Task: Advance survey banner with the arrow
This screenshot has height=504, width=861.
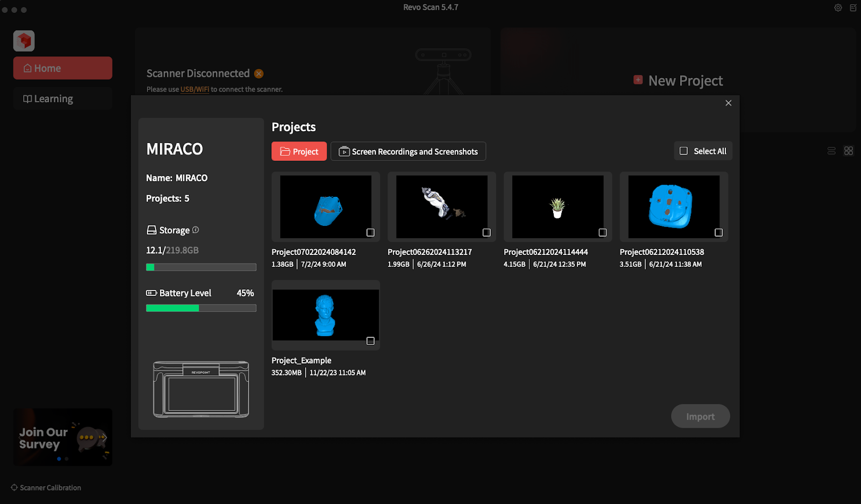Action: pyautogui.click(x=104, y=438)
